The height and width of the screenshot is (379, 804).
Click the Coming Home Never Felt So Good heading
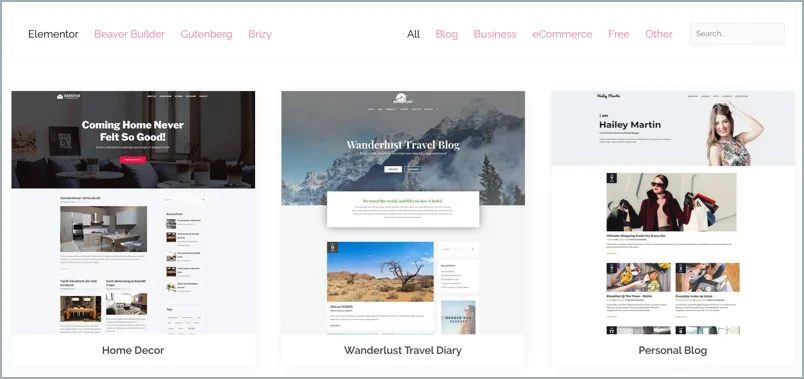[x=133, y=131]
